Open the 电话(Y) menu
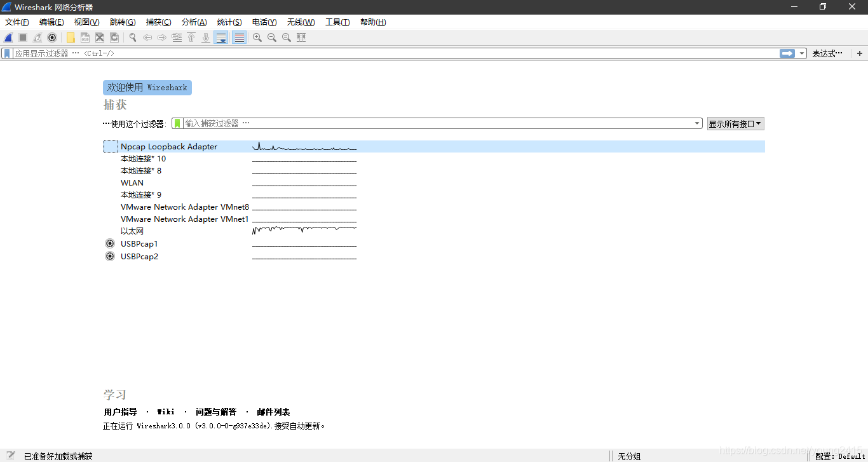The height and width of the screenshot is (462, 868). [264, 22]
